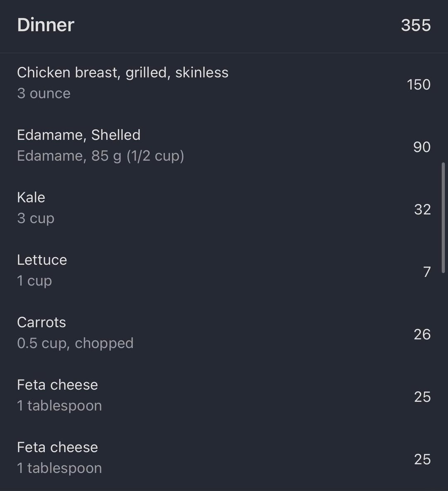
Task: Tap the 0.5 cup, chopped serving text
Action: [75, 343]
